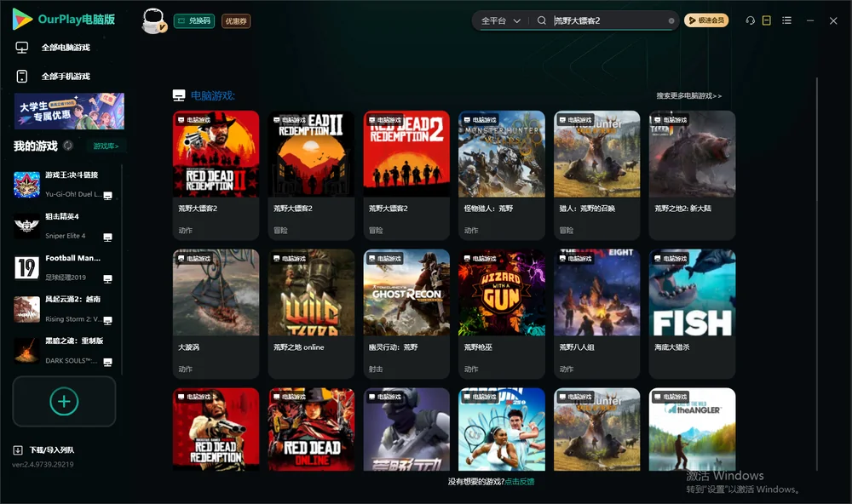This screenshot has height=504, width=852.
Task: Open 搜索更多电脑游戏>> link
Action: [688, 95]
